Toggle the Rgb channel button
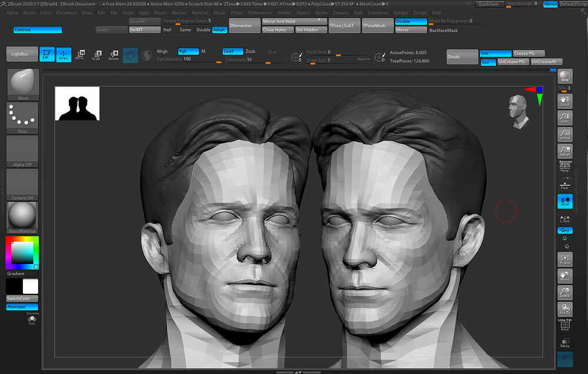 tap(188, 51)
